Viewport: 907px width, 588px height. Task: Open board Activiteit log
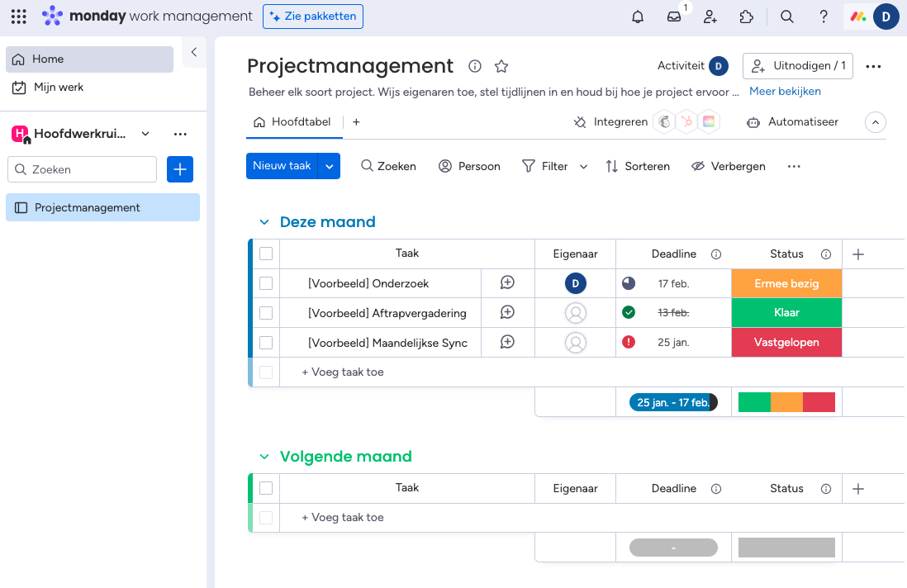693,66
